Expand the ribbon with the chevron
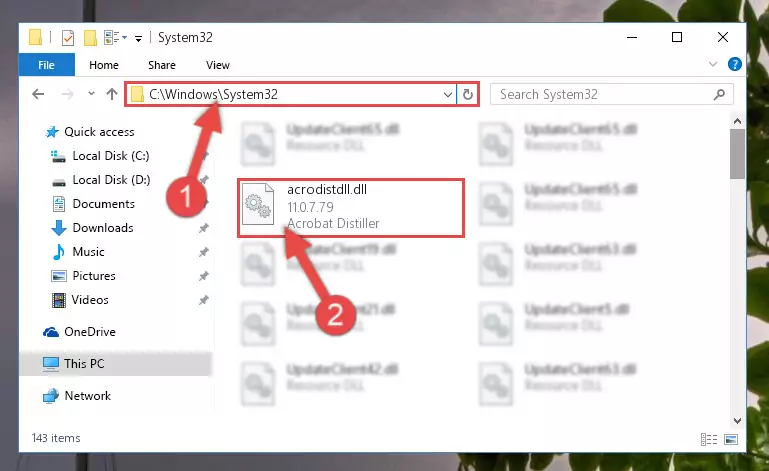This screenshot has height=471, width=769. (x=713, y=64)
